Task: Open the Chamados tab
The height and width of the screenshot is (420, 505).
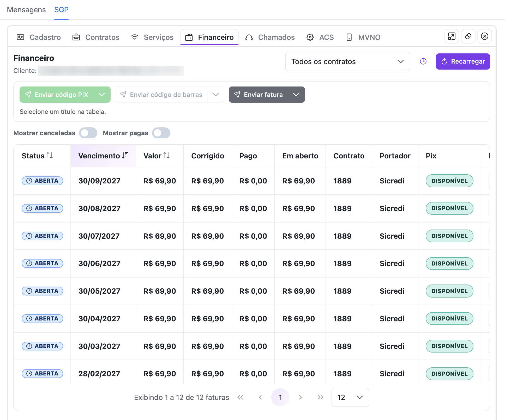Action: pyautogui.click(x=270, y=37)
